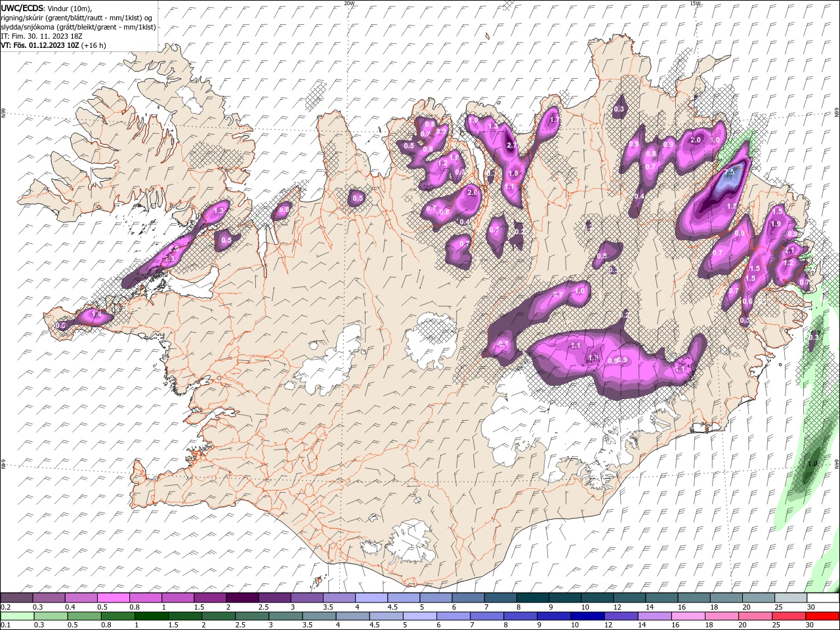840x630 pixels.
Task: Click the 8 mm dark teal swatch in the top scale
Action: 533,598
